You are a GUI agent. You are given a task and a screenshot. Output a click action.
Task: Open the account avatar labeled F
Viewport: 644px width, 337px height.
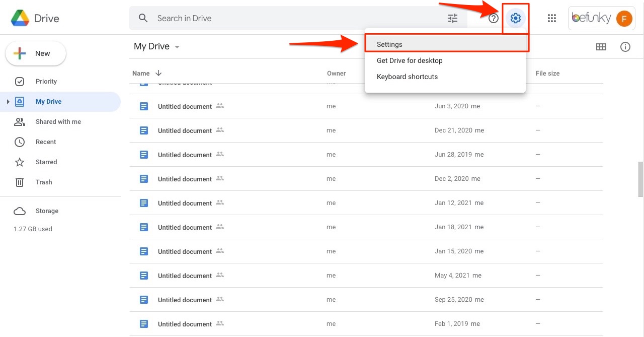[x=624, y=19]
